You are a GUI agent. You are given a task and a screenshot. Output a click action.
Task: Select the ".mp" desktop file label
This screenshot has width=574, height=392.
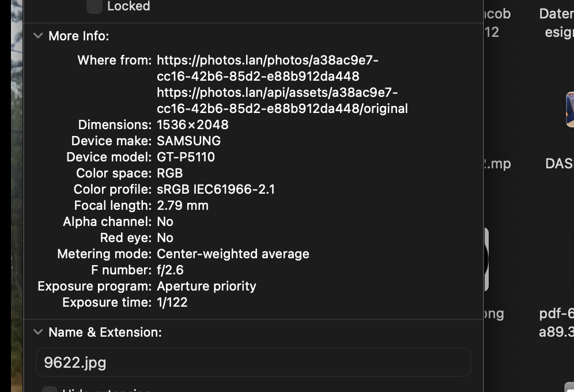tap(497, 164)
